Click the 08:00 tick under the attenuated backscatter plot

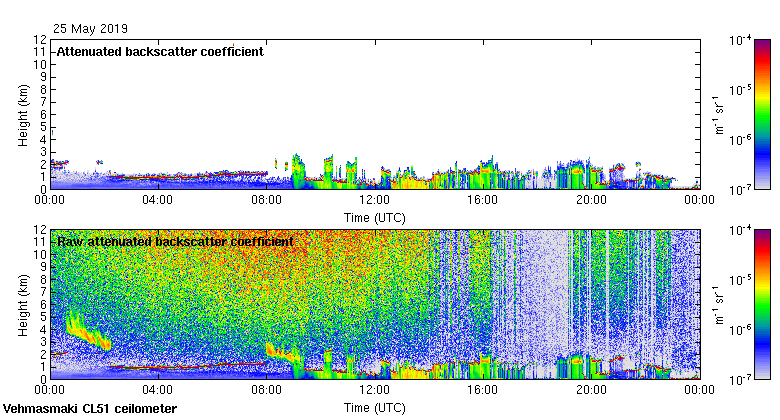tap(266, 200)
